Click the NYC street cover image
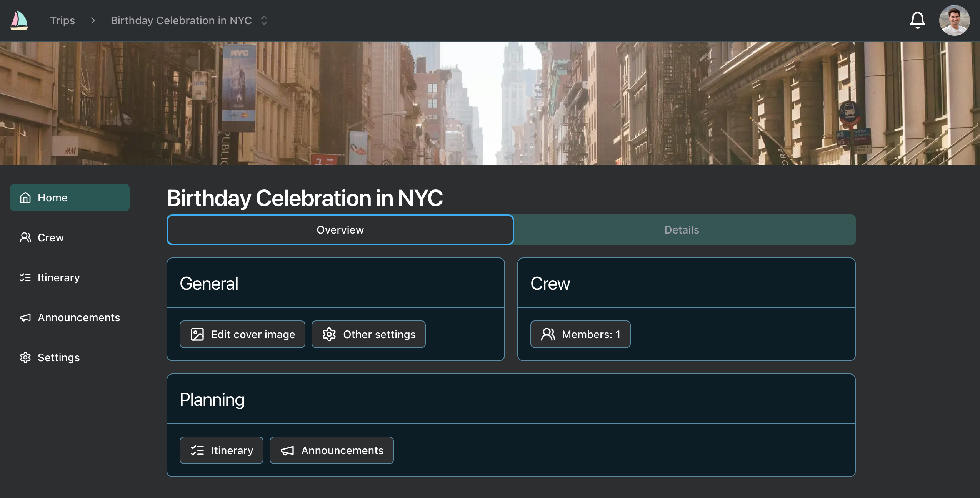The width and height of the screenshot is (980, 498). point(490,104)
